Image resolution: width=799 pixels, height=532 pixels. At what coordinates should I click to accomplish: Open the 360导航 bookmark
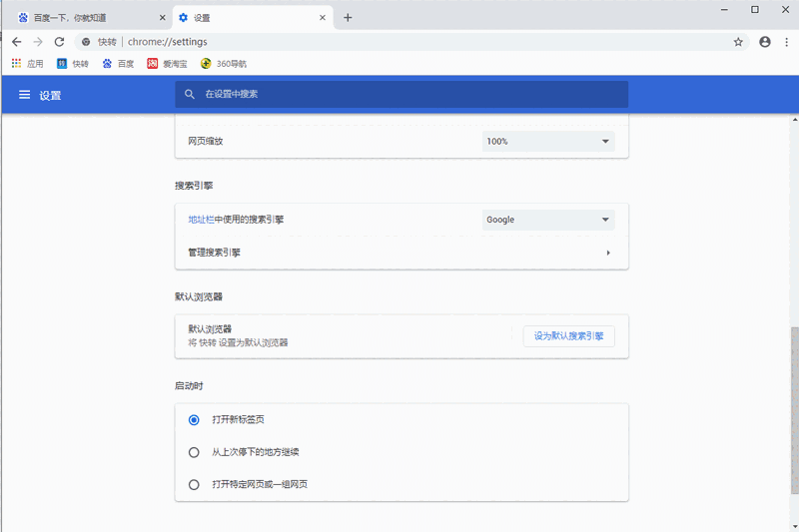[224, 64]
